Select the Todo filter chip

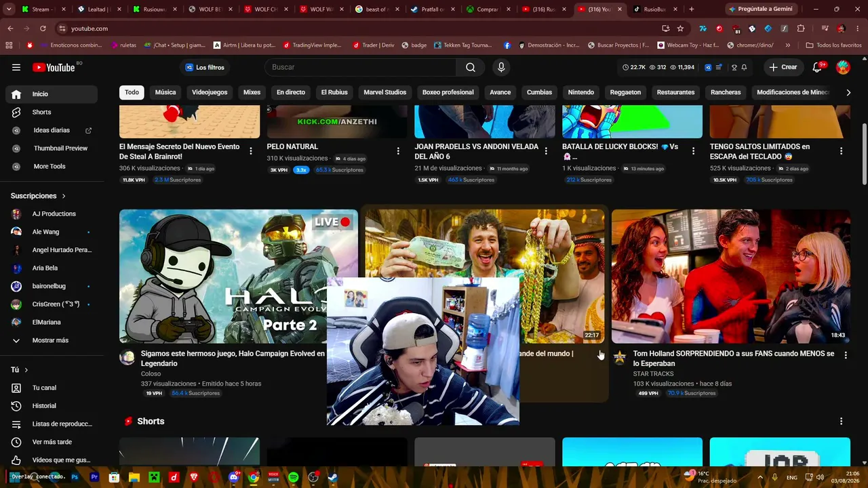point(132,92)
